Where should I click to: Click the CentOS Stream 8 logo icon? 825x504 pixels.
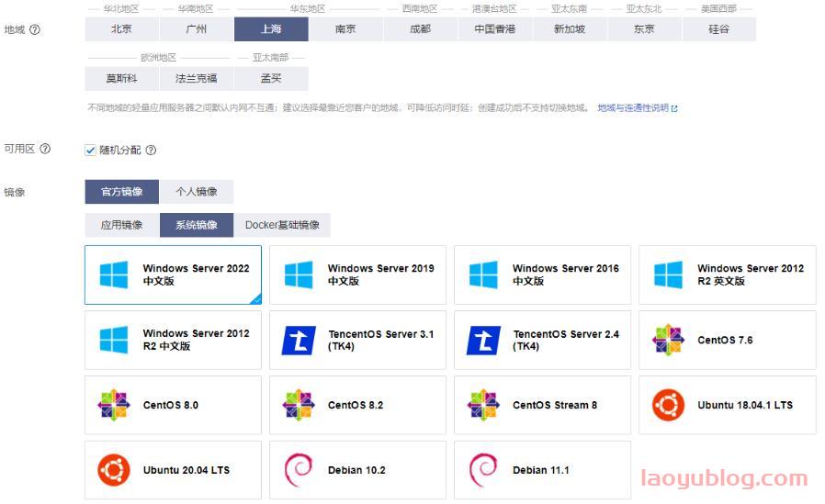coord(483,405)
